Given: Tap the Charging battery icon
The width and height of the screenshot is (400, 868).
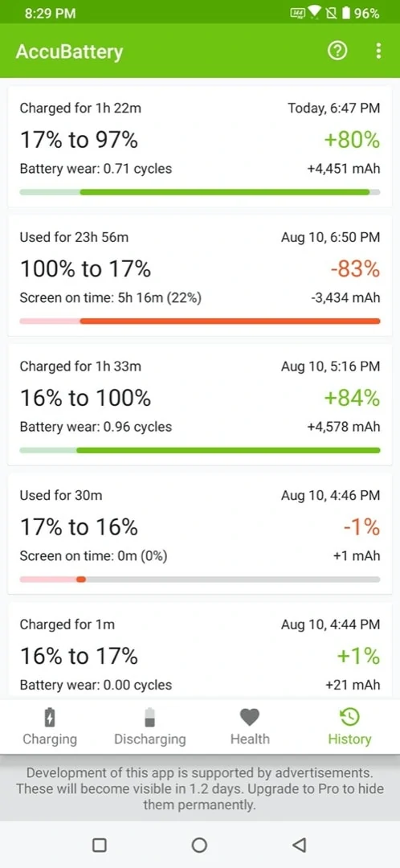Looking at the screenshot, I should (50, 718).
